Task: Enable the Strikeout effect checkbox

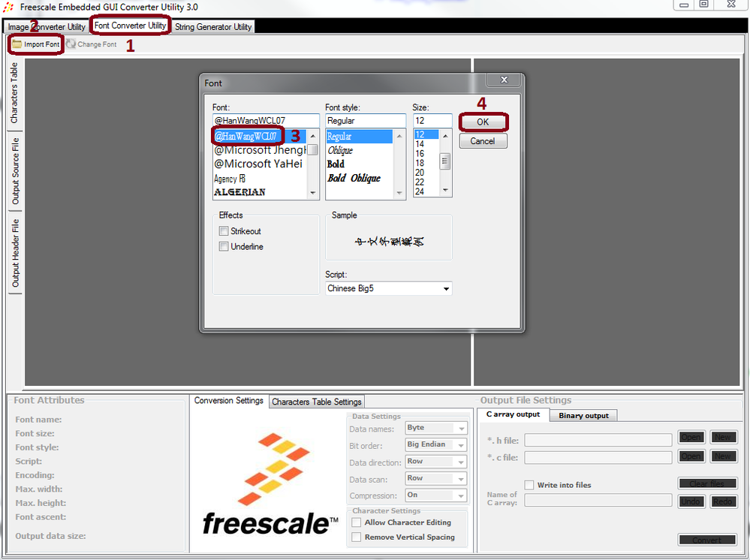Action: point(224,231)
